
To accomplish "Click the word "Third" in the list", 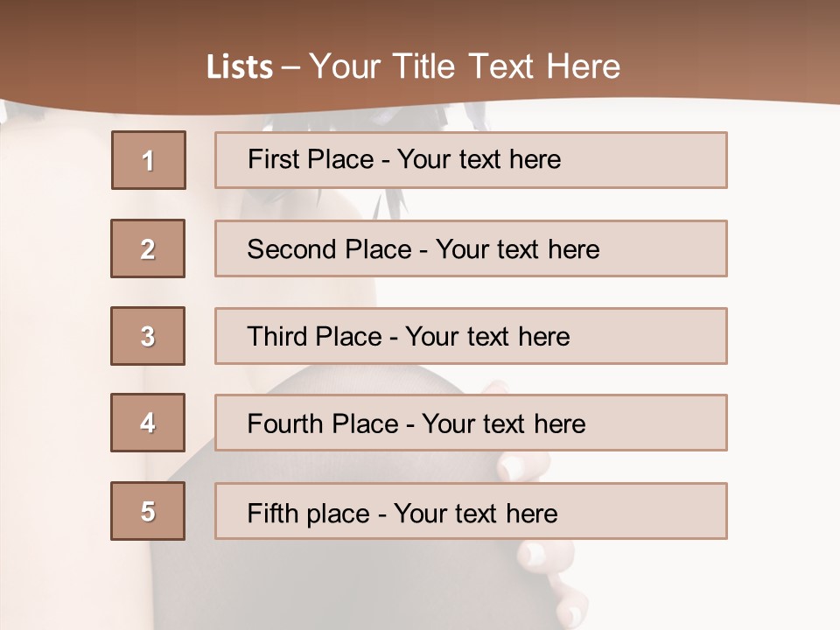I will [277, 336].
